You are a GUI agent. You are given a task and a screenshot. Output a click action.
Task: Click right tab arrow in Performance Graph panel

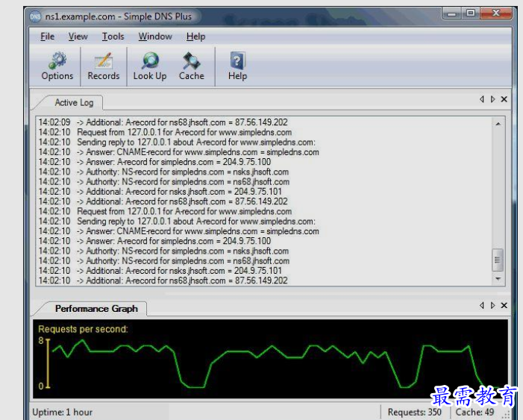[x=492, y=305]
